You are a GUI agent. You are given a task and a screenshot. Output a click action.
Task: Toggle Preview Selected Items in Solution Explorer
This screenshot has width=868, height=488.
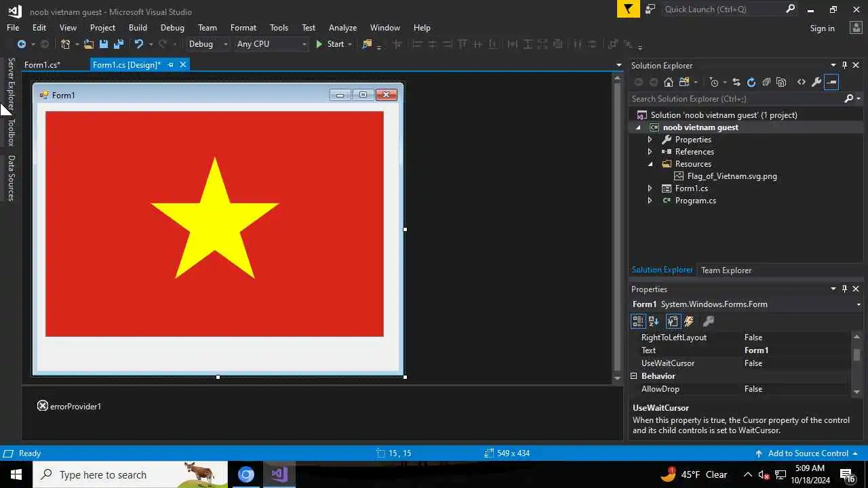832,82
